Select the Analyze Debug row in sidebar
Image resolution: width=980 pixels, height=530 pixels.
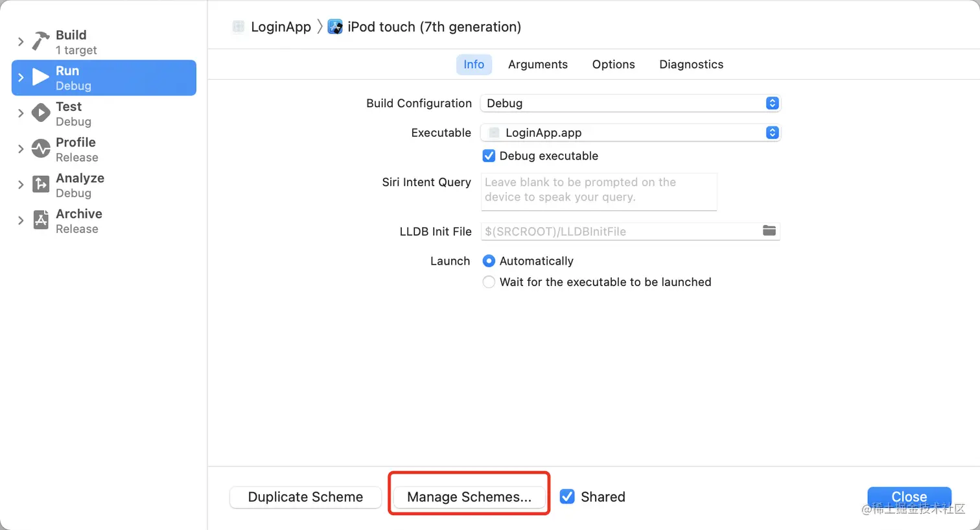click(x=104, y=185)
